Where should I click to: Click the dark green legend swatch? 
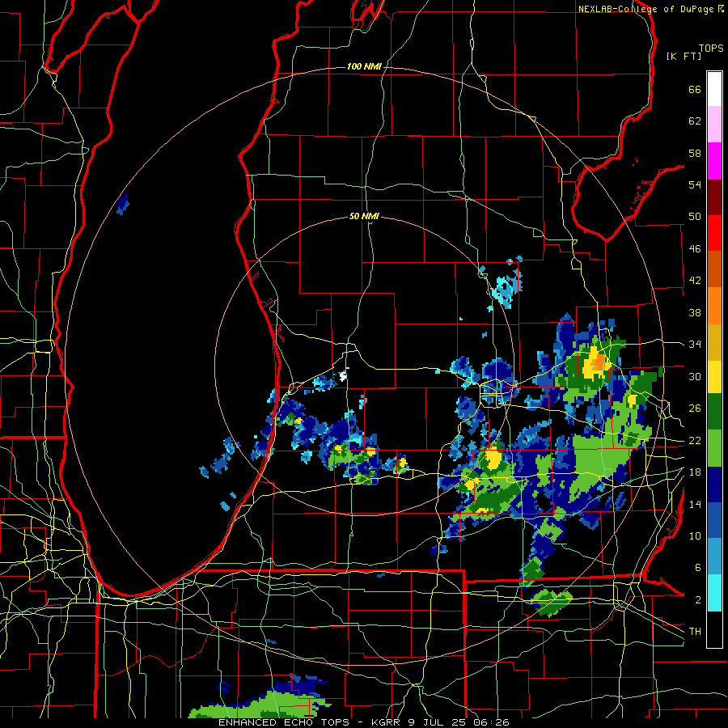tap(714, 412)
